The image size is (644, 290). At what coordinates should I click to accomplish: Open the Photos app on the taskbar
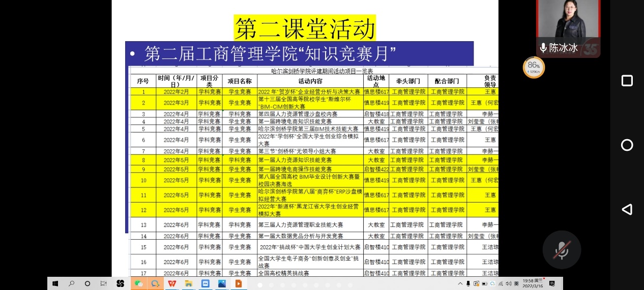[x=222, y=283]
